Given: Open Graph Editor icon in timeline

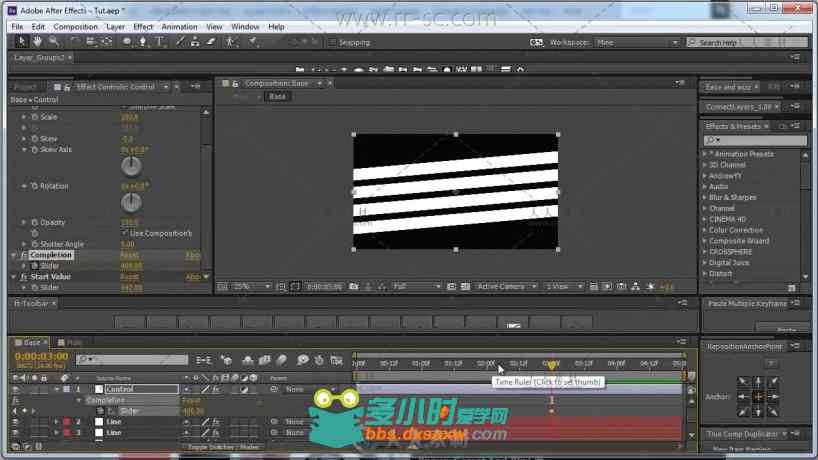Looking at the screenshot, I should [336, 360].
